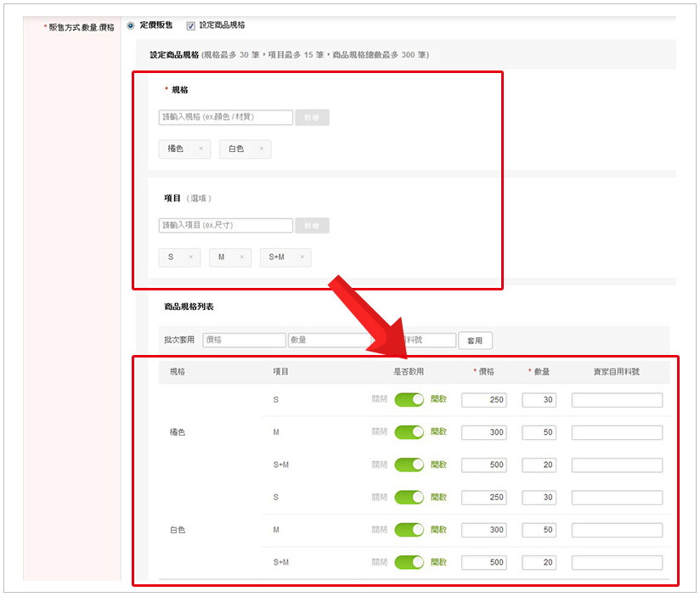Click the 套用 batch apply button

pos(475,341)
